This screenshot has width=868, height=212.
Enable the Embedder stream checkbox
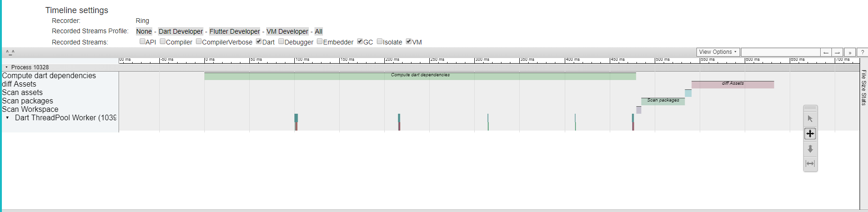click(320, 41)
